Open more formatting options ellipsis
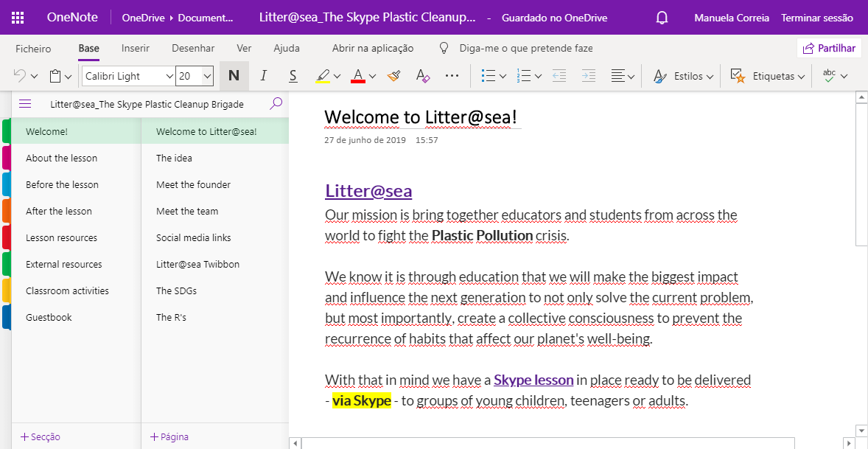Image resolution: width=868 pixels, height=449 pixels. coord(452,76)
